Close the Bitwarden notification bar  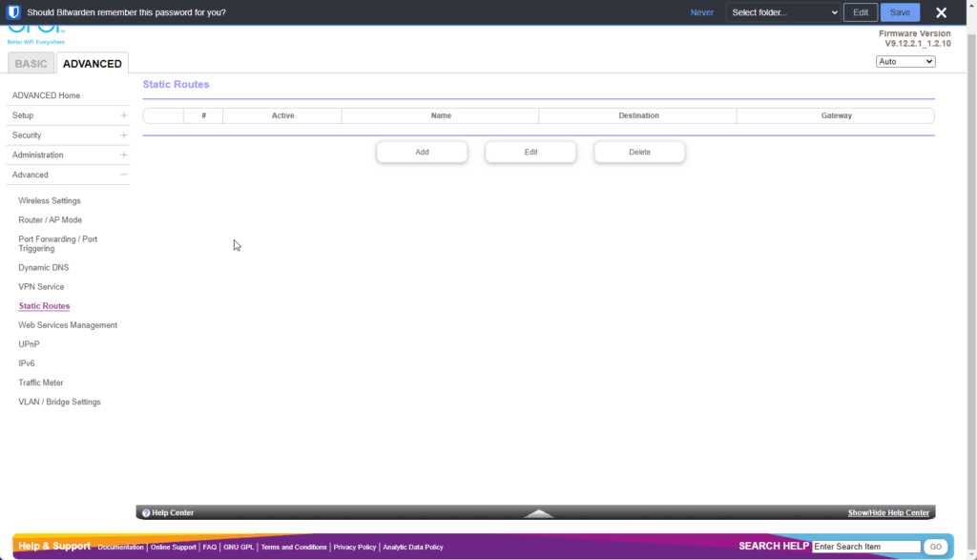click(x=941, y=12)
